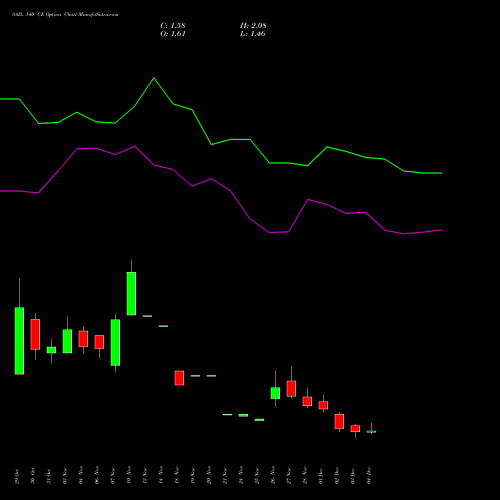Select the green candle above 07 Nov
Image resolution: width=500 pixels, height=500 pixels.
115,342
